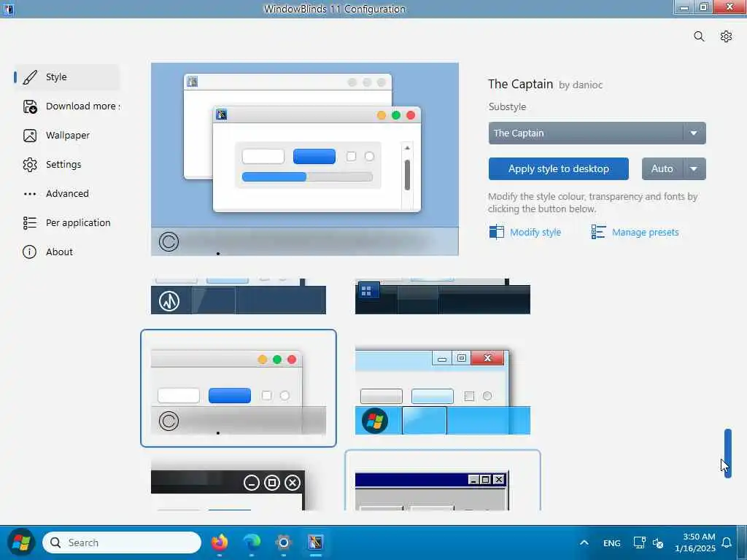The height and width of the screenshot is (560, 747).
Task: Click the Style brush icon
Action: pyautogui.click(x=29, y=77)
